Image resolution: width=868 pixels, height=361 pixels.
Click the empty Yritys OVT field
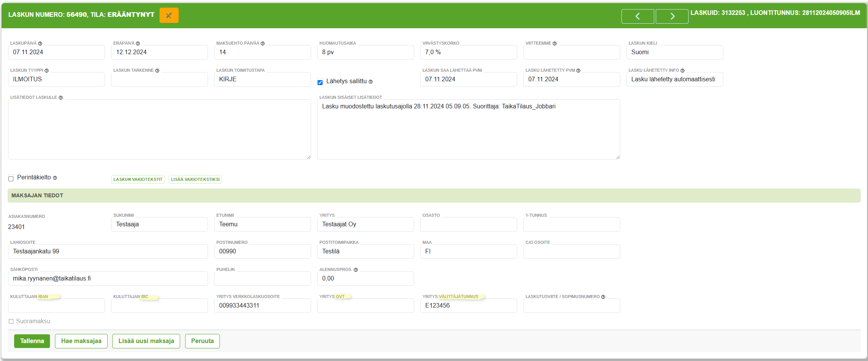[366, 306]
